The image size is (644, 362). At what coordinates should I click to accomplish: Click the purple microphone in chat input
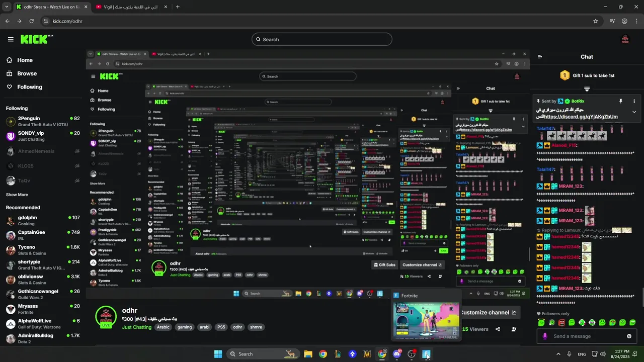[x=544, y=336]
